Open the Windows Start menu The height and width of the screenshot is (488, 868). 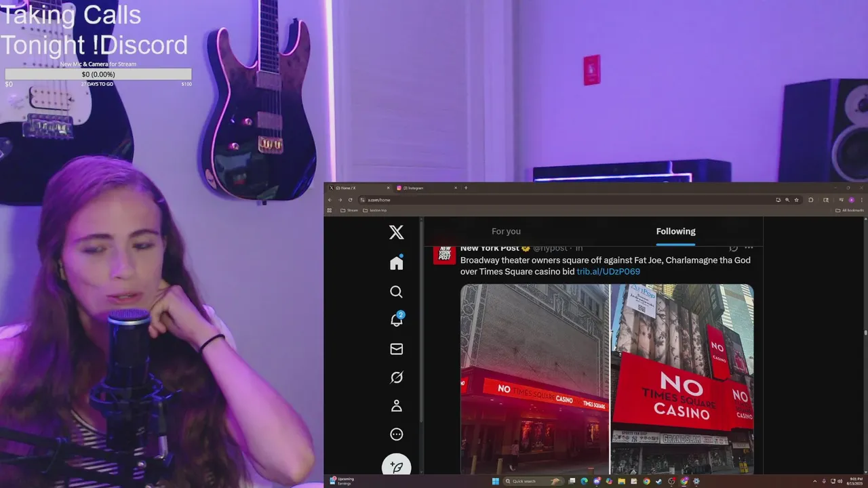click(x=495, y=481)
